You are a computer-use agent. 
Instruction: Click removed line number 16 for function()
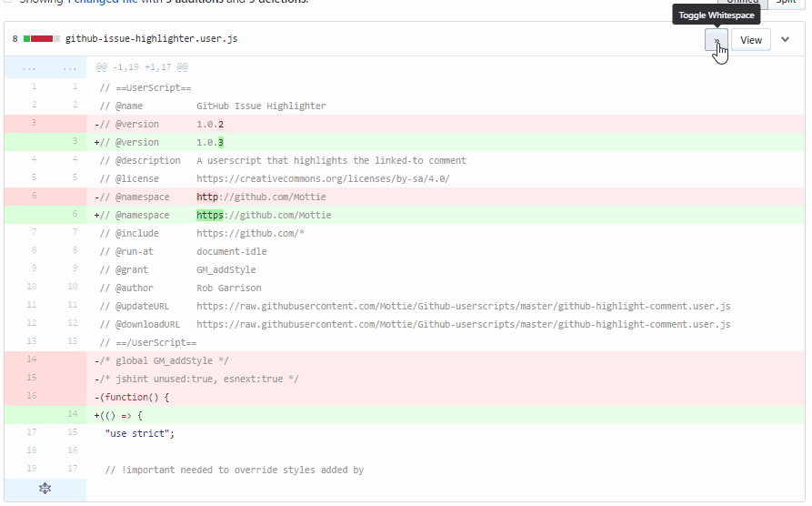pos(33,397)
